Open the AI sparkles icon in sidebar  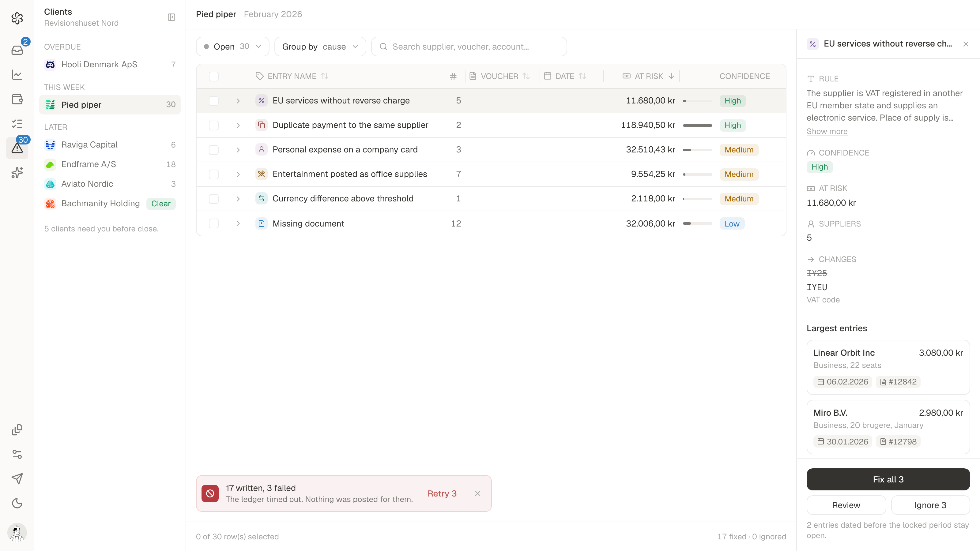[x=17, y=173]
